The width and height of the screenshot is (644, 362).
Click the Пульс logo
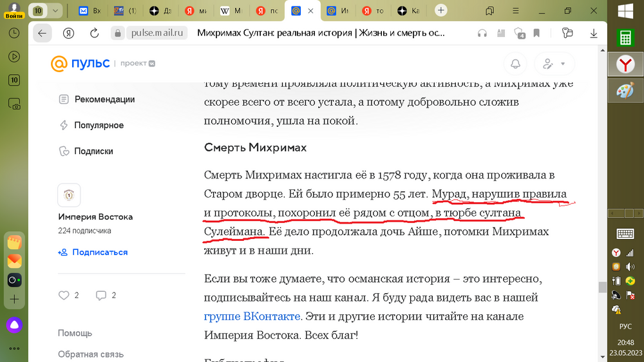[x=80, y=64]
